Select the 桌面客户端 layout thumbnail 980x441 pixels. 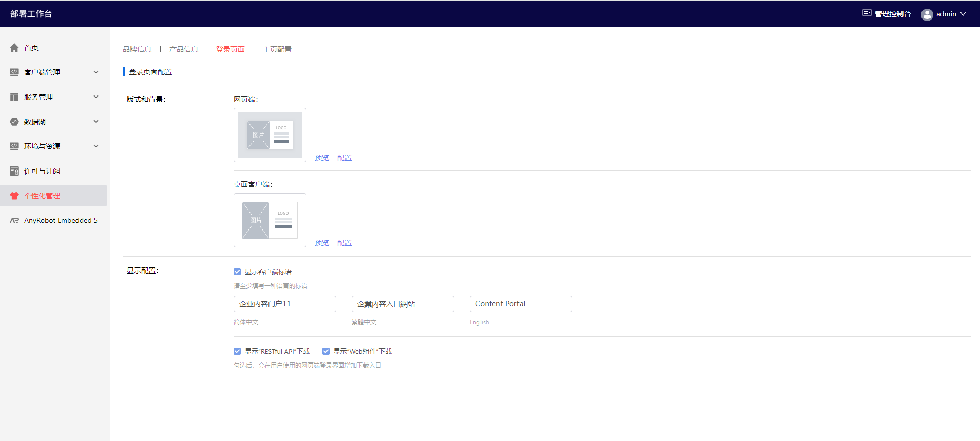coord(270,220)
